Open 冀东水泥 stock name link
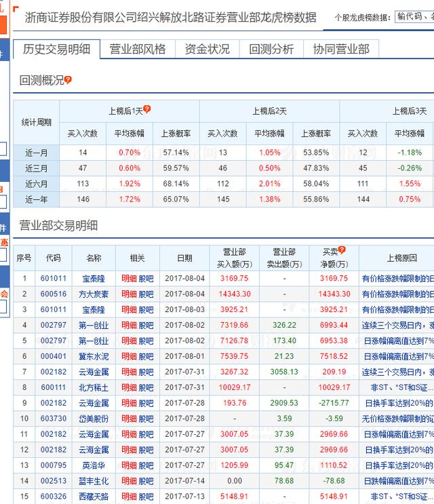Screen dimensions: 434x504 [94, 356]
